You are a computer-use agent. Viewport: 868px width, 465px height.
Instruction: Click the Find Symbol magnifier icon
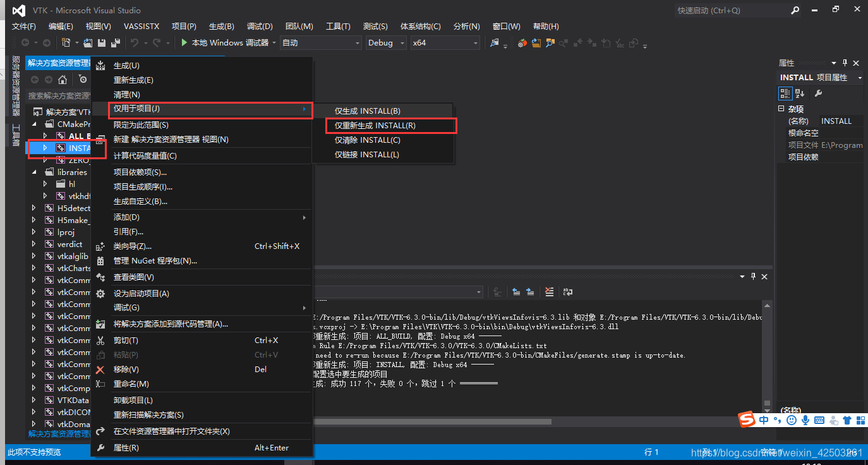[x=550, y=43]
